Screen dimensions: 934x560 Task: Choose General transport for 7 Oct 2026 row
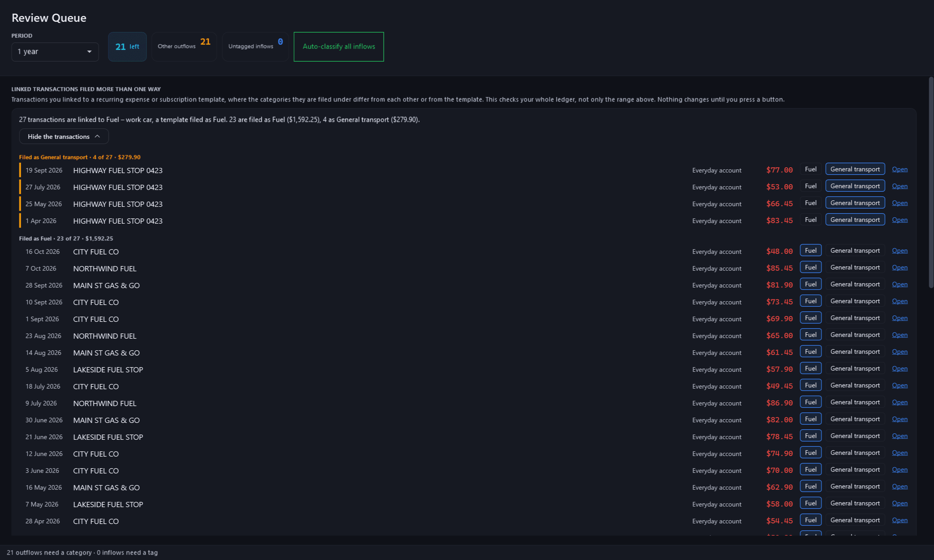tap(855, 268)
